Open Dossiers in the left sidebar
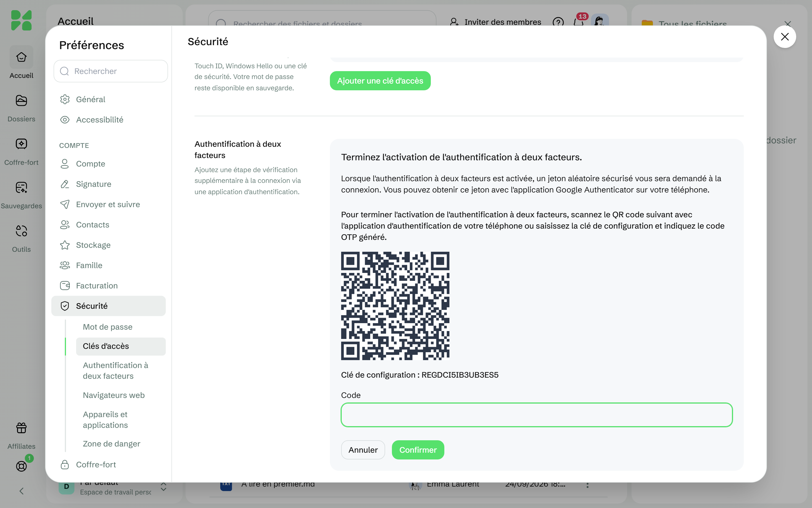 click(x=21, y=108)
